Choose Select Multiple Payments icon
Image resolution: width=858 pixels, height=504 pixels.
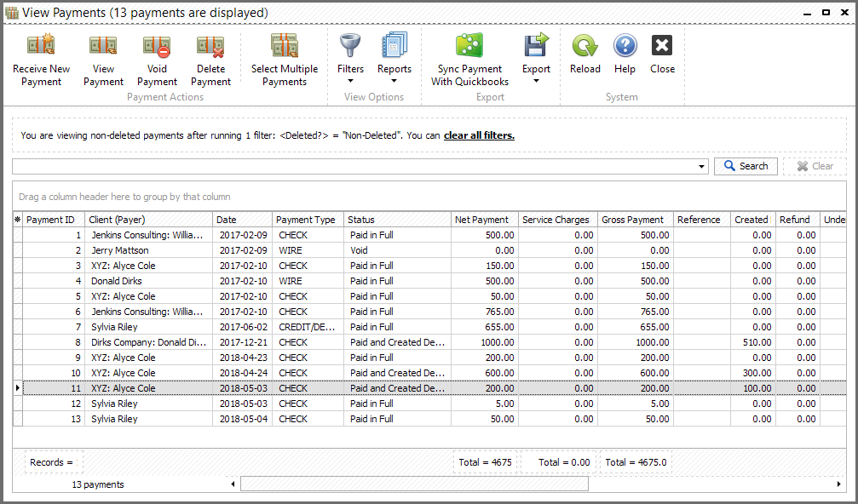tap(285, 45)
